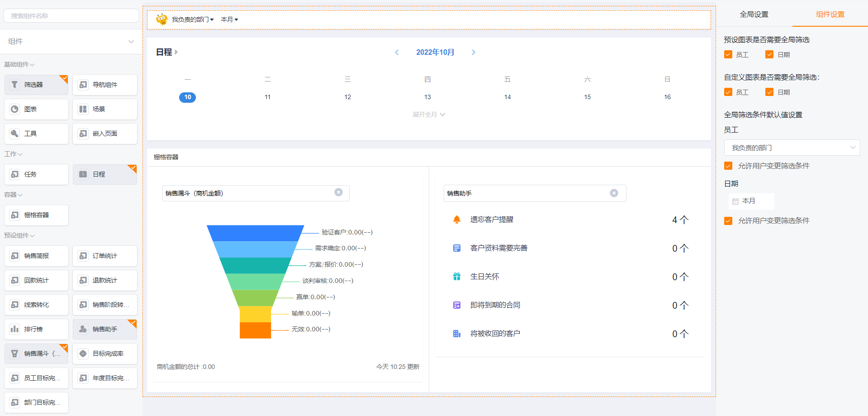The height and width of the screenshot is (416, 868).
Task: Collapse the 基础组件 section
Action: click(x=19, y=64)
